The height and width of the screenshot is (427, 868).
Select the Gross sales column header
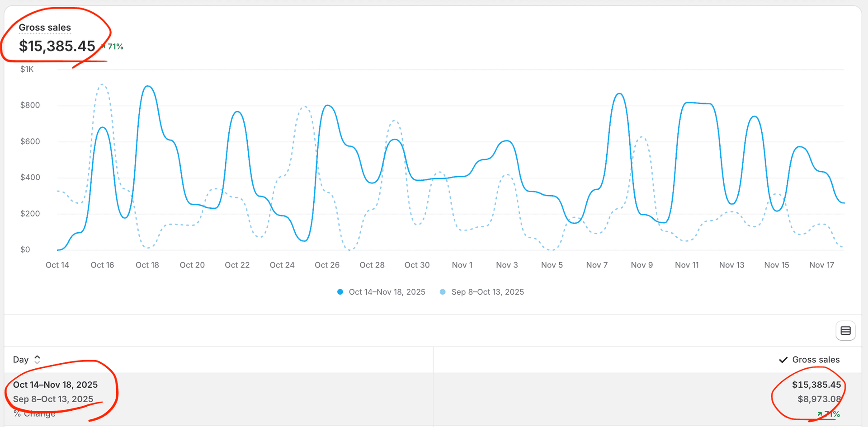pos(816,359)
